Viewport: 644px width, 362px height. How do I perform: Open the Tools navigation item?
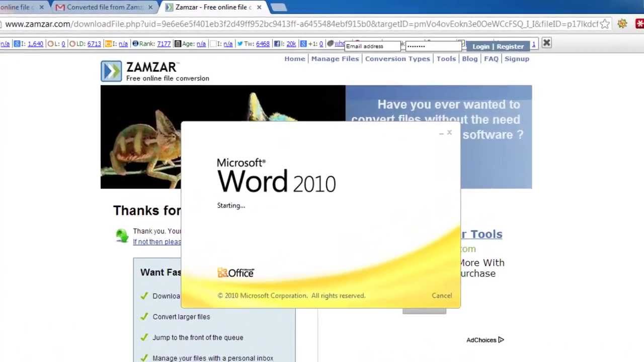point(446,59)
